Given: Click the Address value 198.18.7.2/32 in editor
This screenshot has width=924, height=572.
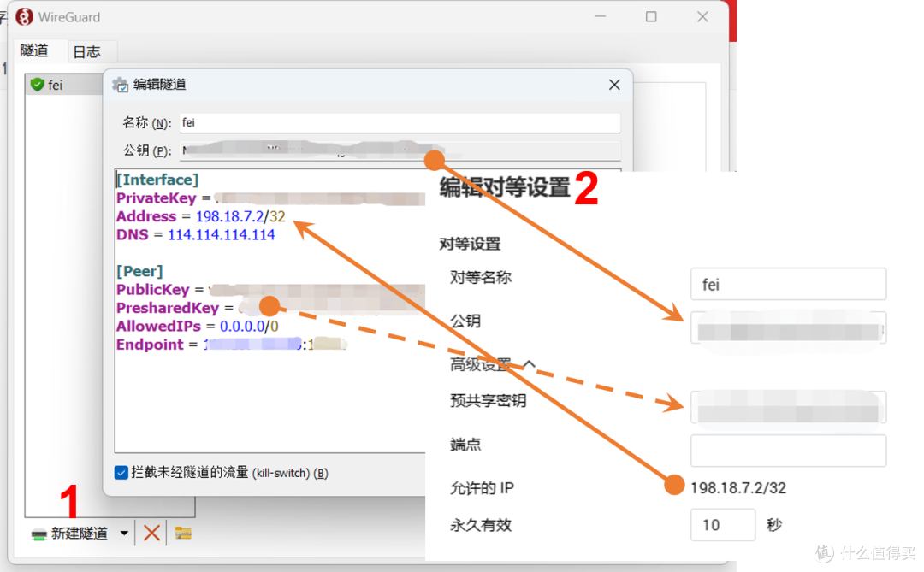Looking at the screenshot, I should [240, 216].
